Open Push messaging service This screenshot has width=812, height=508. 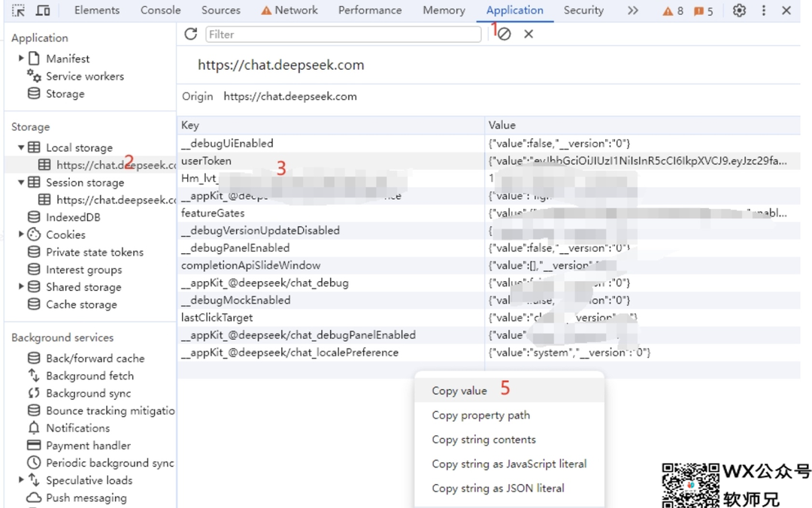tap(86, 497)
